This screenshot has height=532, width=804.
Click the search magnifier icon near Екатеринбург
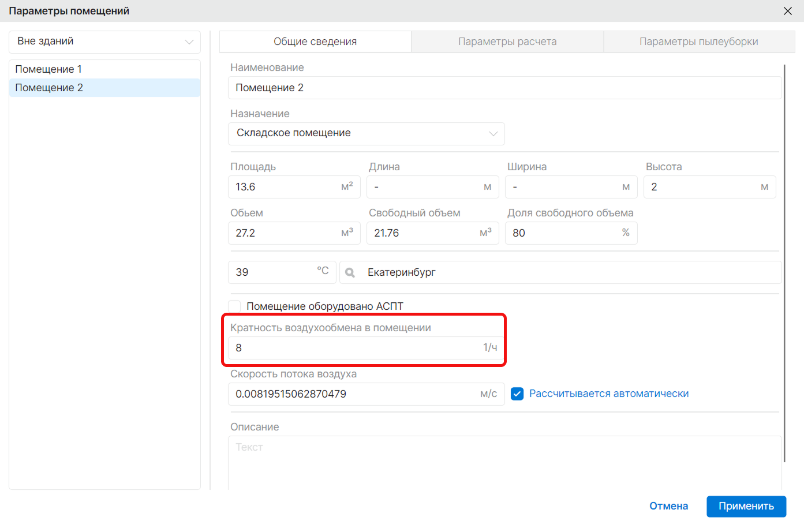pyautogui.click(x=350, y=272)
